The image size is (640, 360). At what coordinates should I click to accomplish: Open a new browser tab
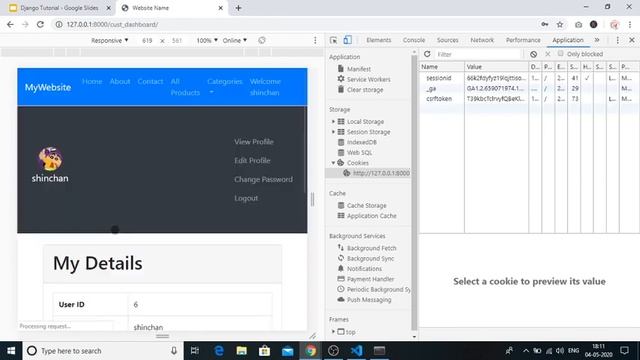pyautogui.click(x=238, y=8)
